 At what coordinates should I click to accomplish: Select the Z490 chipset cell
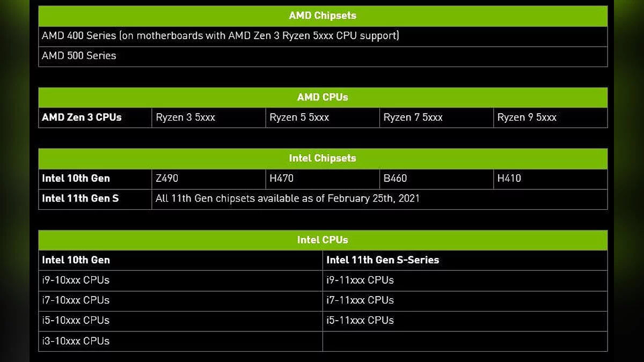166,179
